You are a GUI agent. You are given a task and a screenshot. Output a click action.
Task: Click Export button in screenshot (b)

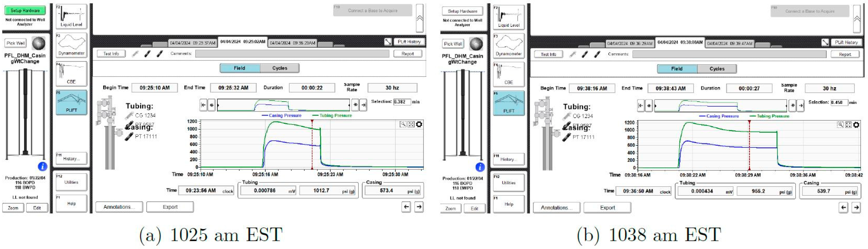608,208
